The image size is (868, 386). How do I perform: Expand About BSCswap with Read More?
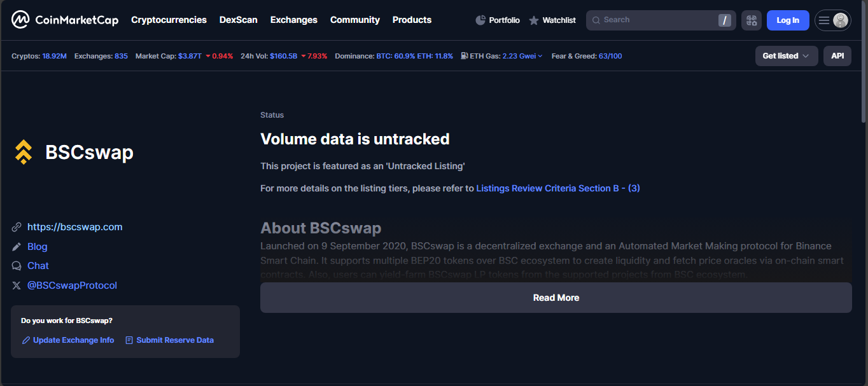pyautogui.click(x=556, y=298)
